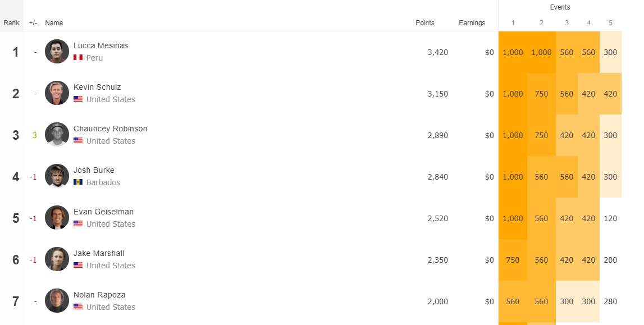Click Jake Marshall's United States flag
The image size is (644, 325).
tap(78, 265)
